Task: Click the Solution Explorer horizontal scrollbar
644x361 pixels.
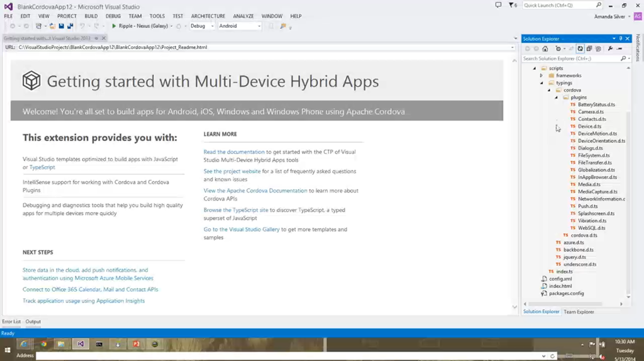Action: [565, 304]
